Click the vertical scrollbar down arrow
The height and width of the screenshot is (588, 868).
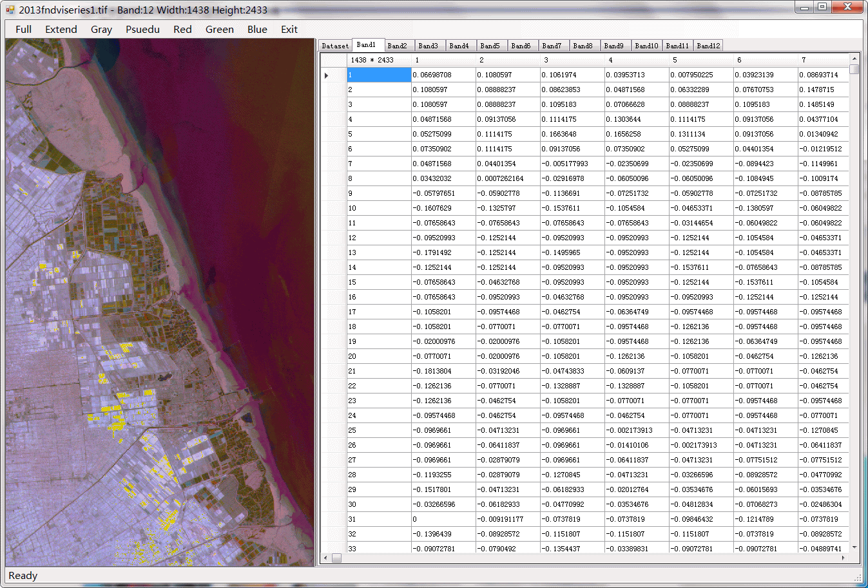854,547
